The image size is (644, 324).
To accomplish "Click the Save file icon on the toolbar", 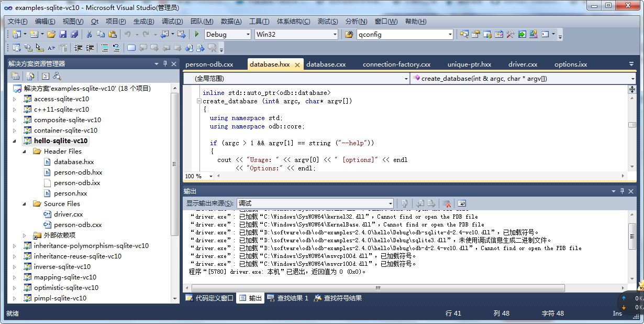I will (x=62, y=34).
